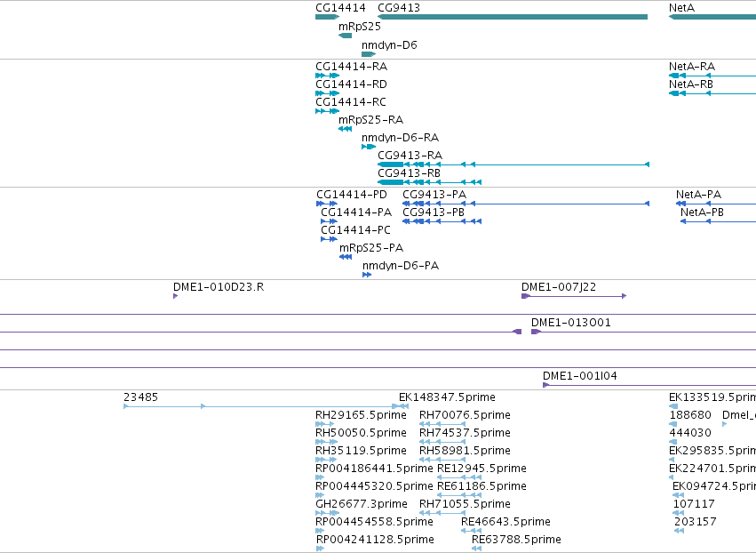
Task: Open the NetA-PA protein label
Action: 698,195
